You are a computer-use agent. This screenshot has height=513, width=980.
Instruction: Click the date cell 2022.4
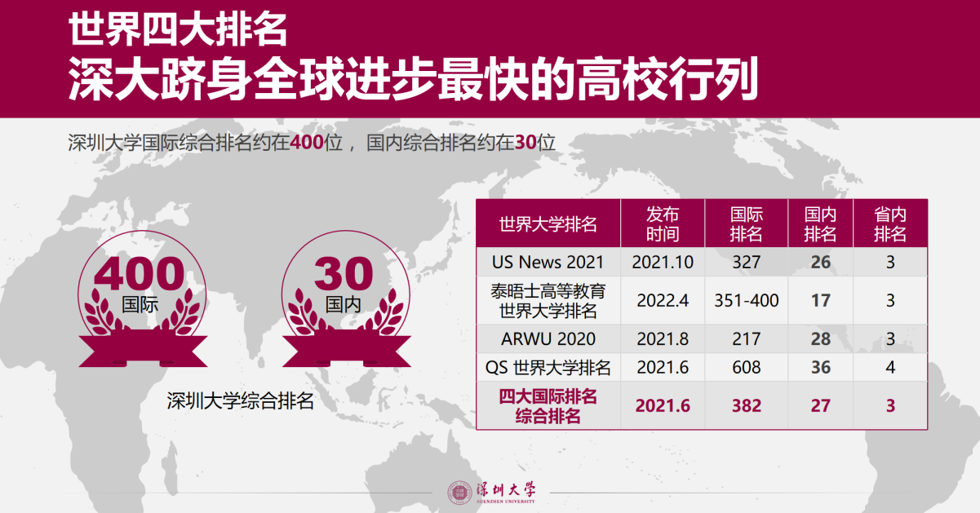(663, 300)
